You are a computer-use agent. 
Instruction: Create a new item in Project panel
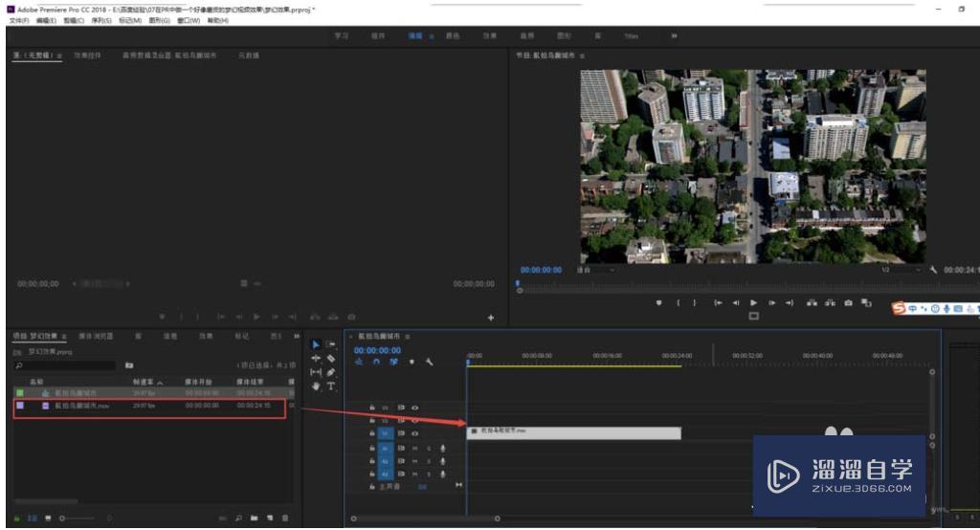270,519
